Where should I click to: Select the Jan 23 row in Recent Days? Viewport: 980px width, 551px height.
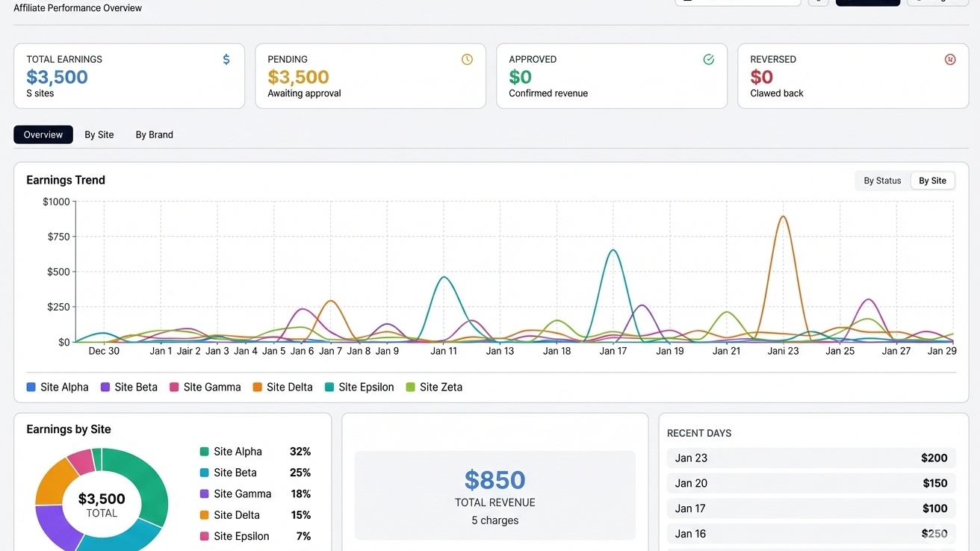coord(810,458)
